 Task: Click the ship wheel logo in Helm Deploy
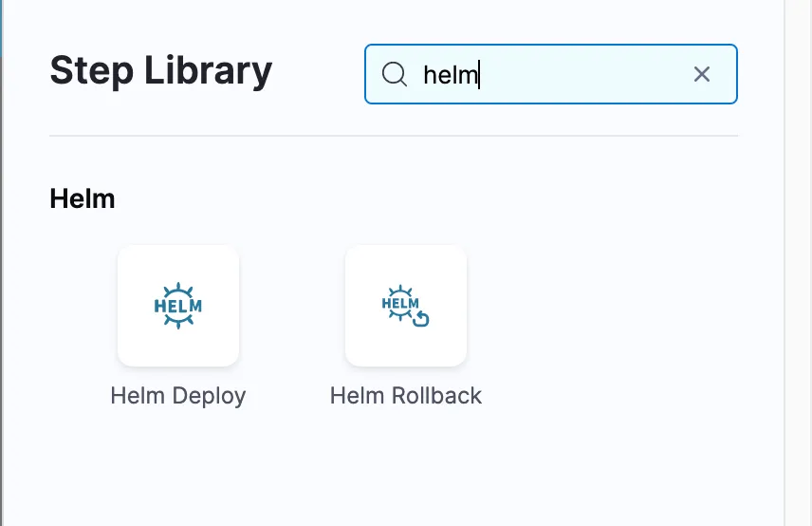point(178,290)
